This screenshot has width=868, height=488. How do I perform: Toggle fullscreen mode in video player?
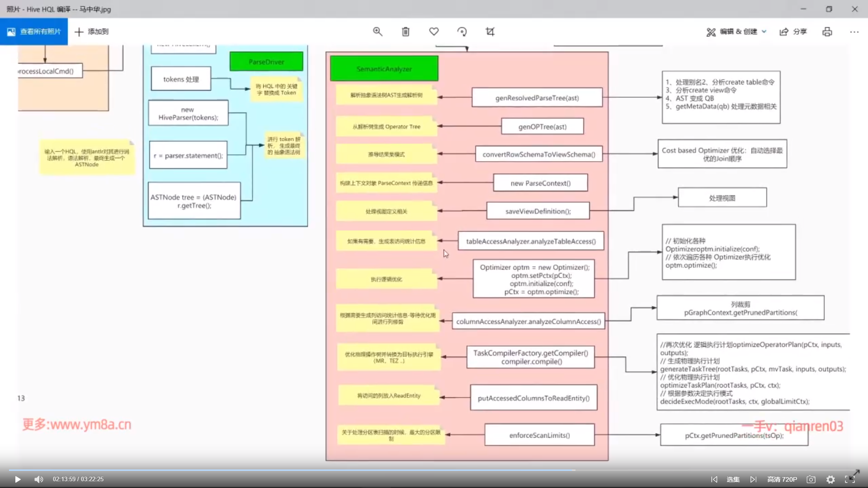pos(849,479)
